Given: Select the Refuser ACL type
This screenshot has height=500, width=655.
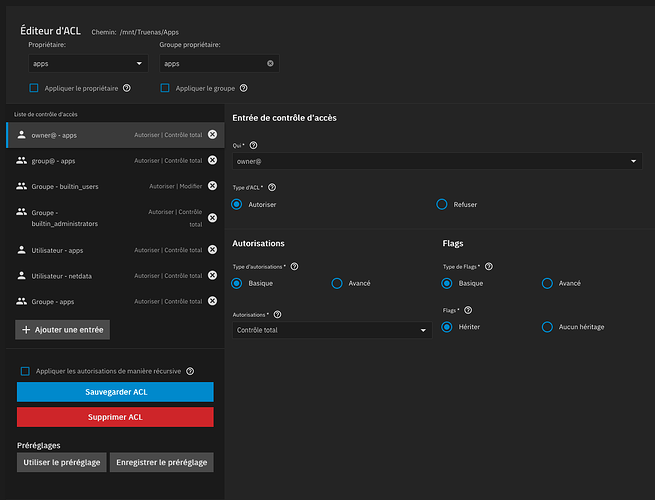Looking at the screenshot, I should coord(443,204).
